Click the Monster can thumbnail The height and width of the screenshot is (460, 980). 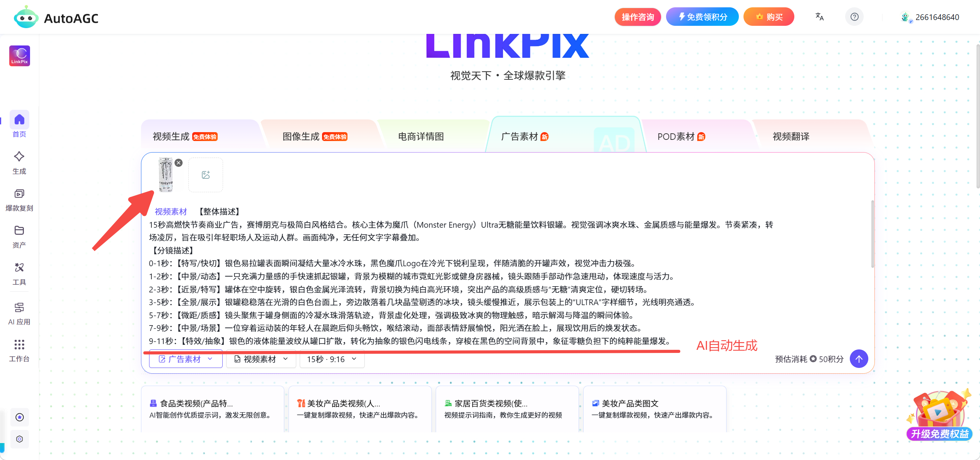[166, 175]
